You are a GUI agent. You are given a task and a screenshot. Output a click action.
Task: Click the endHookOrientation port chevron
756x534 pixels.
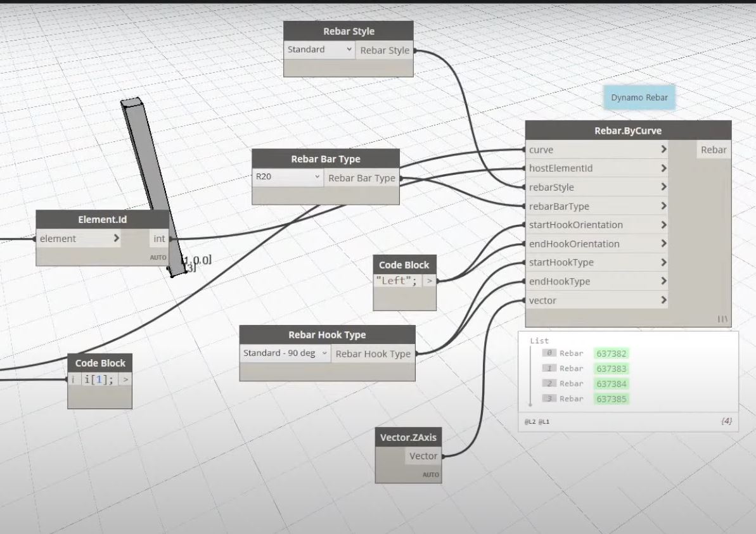click(x=663, y=244)
